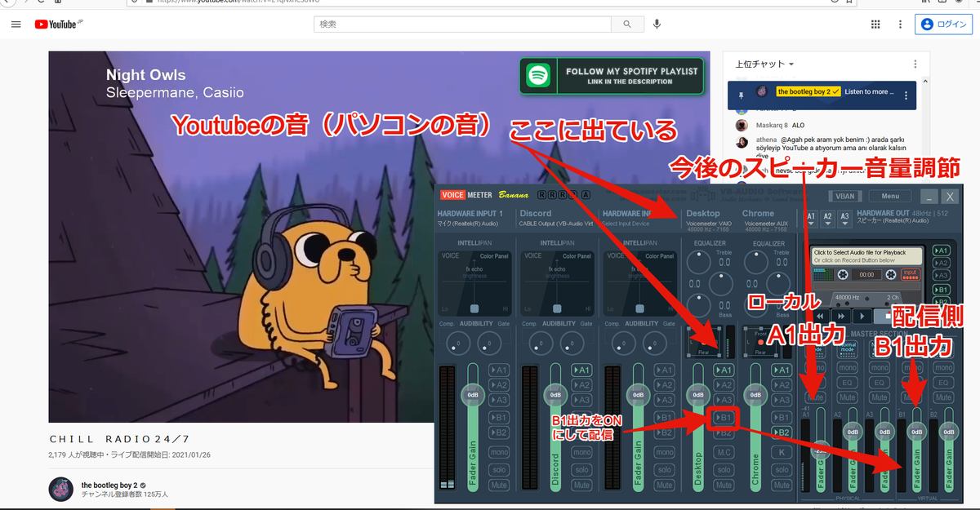
Task: Open the A2 hardware out device dropdown
Action: pyautogui.click(x=827, y=218)
